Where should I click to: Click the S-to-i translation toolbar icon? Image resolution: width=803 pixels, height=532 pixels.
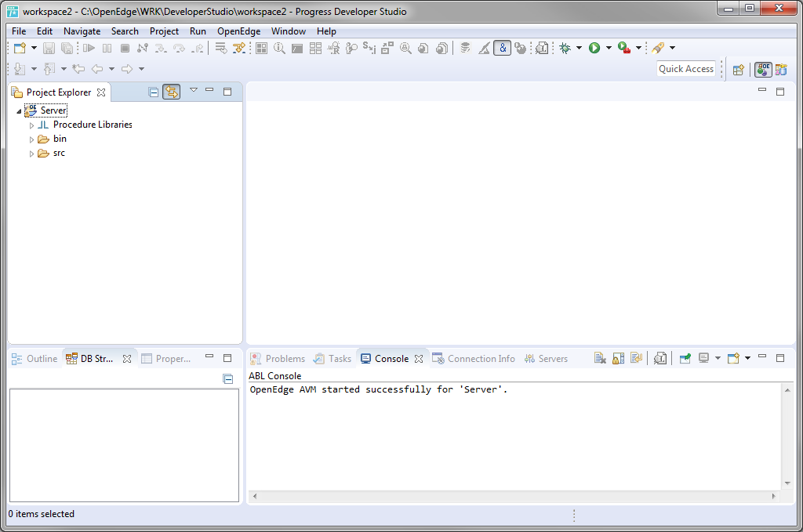click(x=369, y=48)
